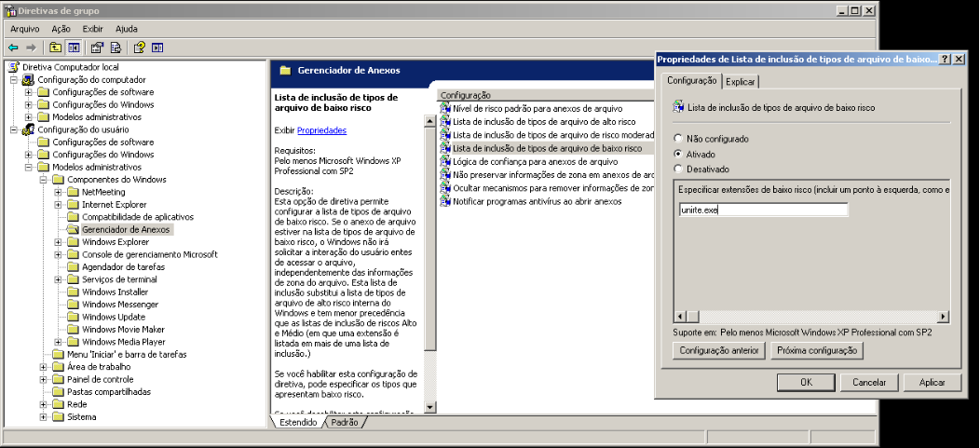Click the Configuração do usuário icon
The height and width of the screenshot is (448, 980).
tap(28, 129)
